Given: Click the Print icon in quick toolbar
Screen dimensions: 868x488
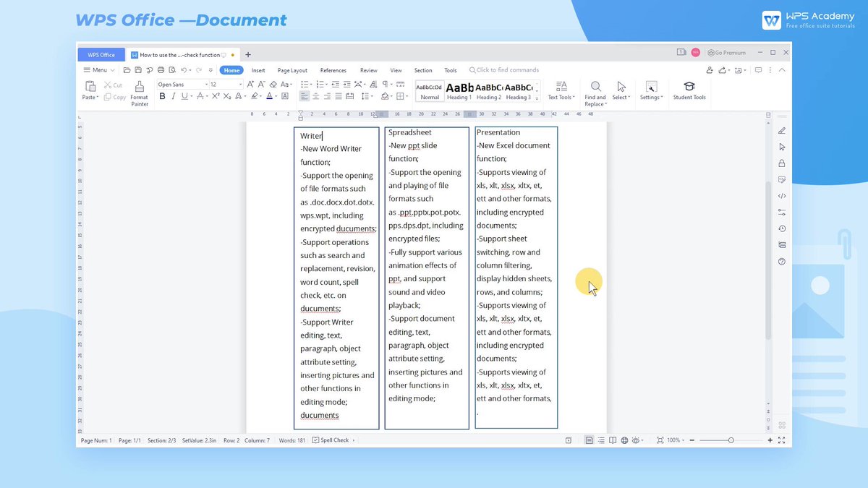Looking at the screenshot, I should (x=160, y=70).
